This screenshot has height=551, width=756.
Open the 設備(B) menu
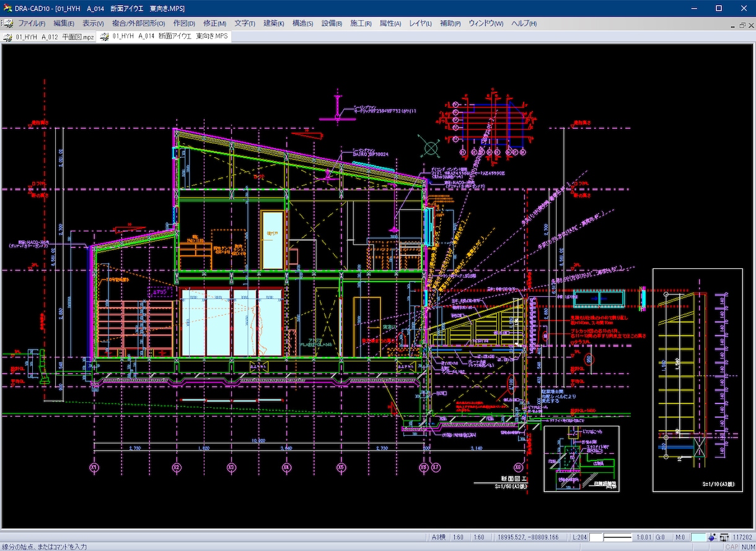point(332,24)
